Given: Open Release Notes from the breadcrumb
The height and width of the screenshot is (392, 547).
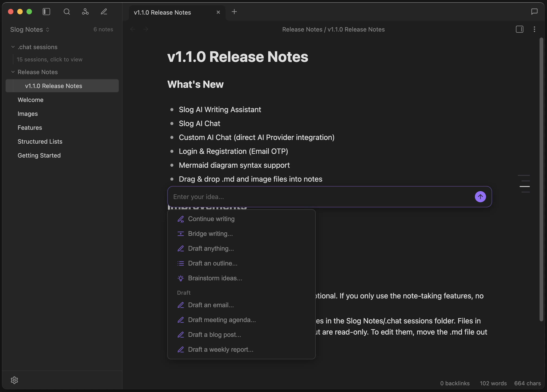Looking at the screenshot, I should tap(302, 29).
